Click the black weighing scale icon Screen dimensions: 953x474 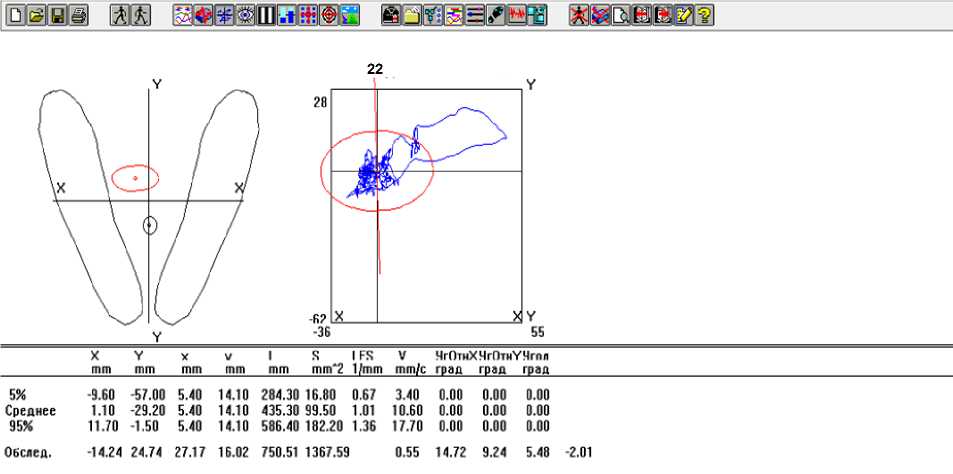tap(391, 15)
